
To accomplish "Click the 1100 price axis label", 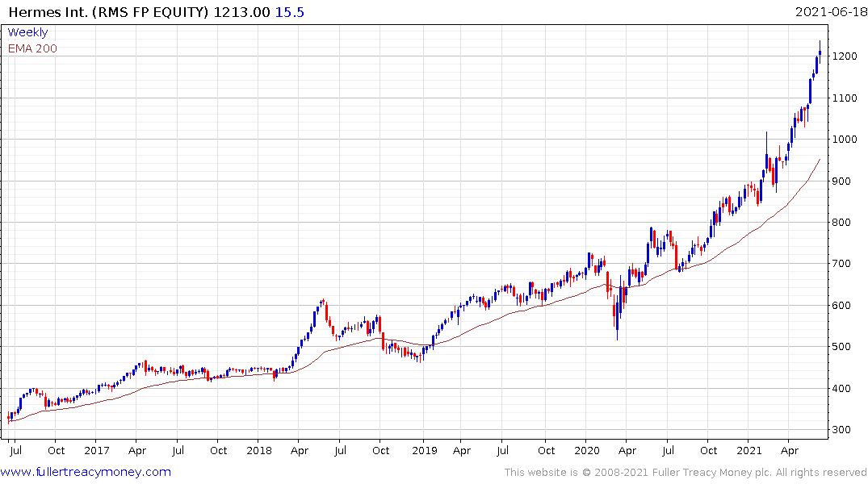I will 845,98.
